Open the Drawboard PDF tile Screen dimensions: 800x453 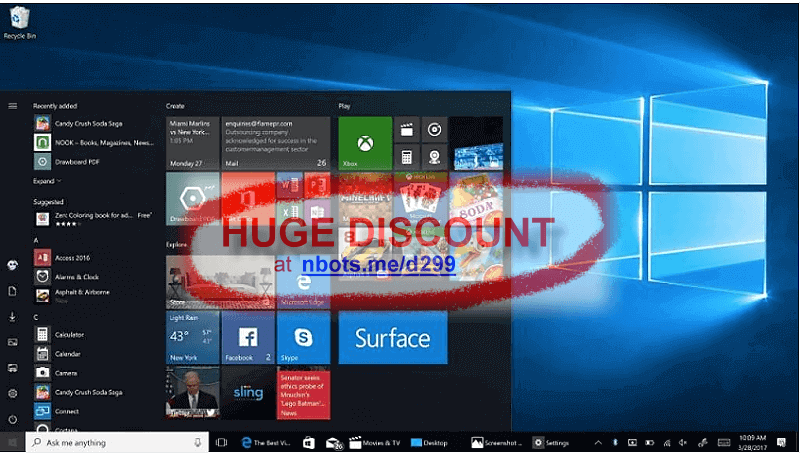point(192,199)
